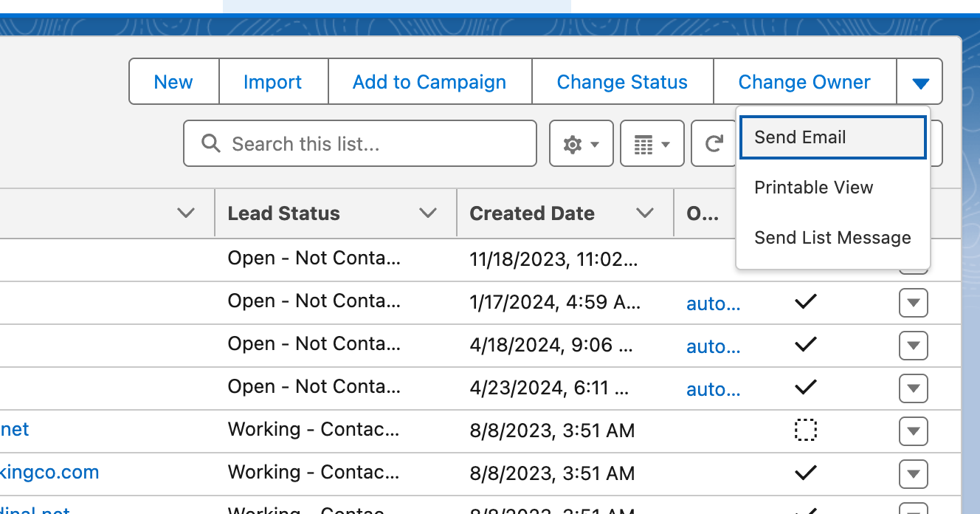
Task: Show row actions for the 4/23/2024 lead
Action: coord(914,388)
